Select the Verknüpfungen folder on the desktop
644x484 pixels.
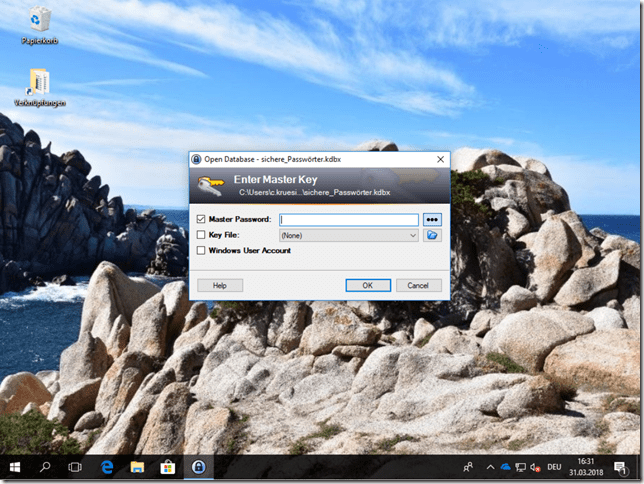coord(40,83)
